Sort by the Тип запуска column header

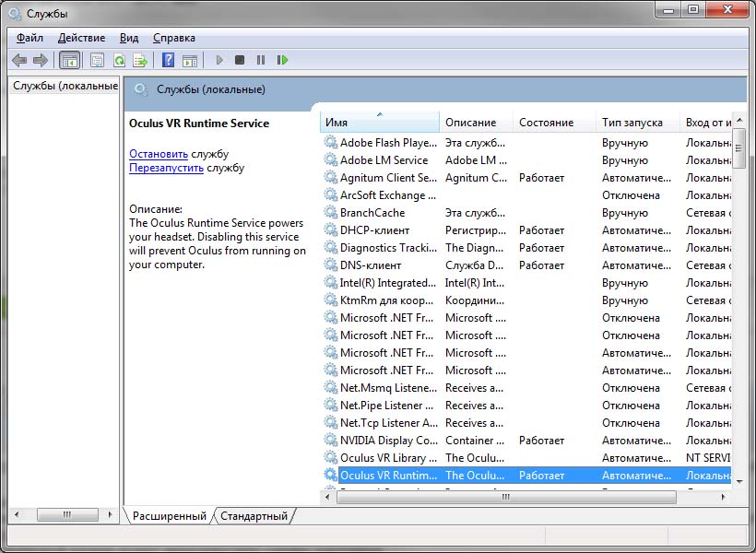click(x=638, y=123)
